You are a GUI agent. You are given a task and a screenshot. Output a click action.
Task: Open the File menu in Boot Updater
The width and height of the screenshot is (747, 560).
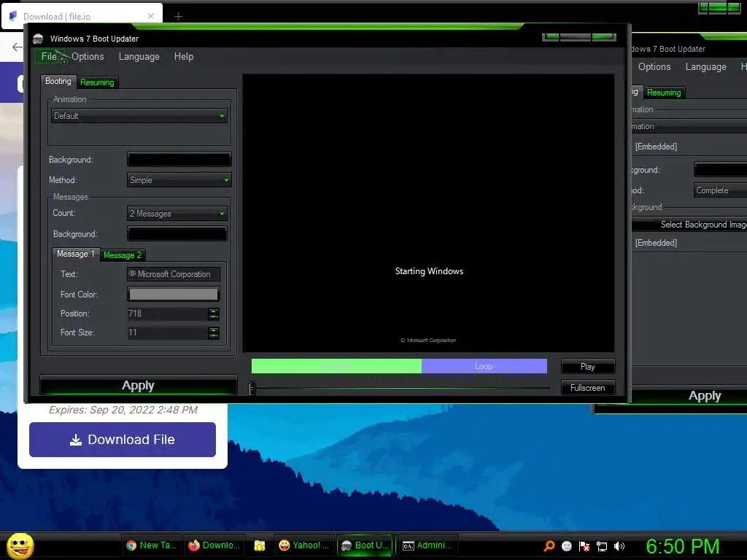pos(49,56)
